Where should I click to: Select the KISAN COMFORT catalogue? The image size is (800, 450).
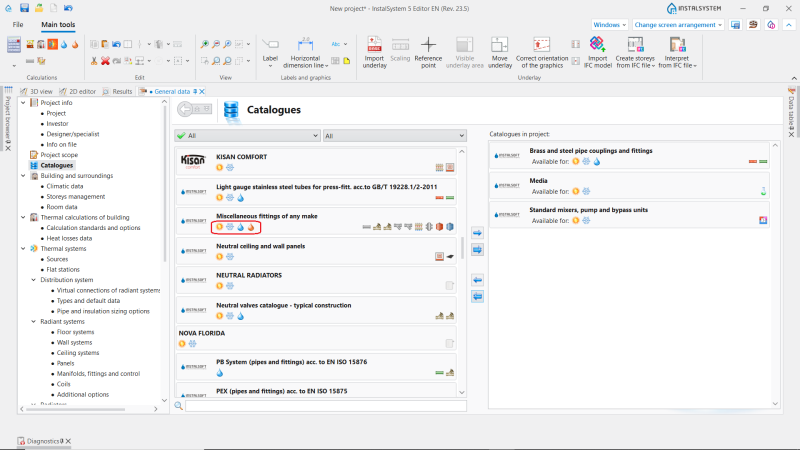pos(316,162)
